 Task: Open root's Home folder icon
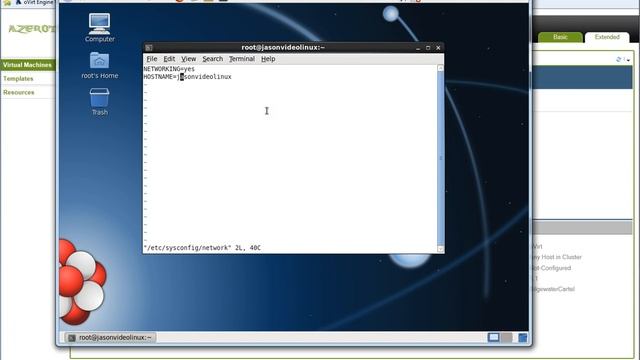[100, 65]
